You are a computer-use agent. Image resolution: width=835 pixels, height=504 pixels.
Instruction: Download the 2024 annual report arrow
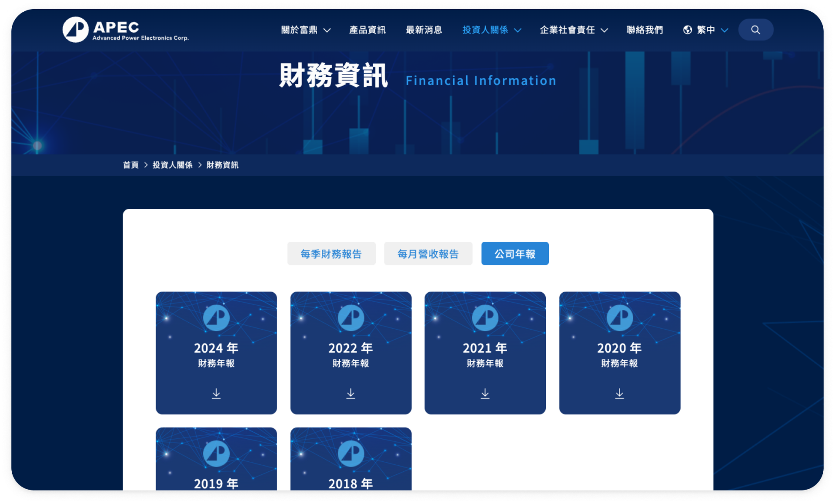(x=216, y=394)
